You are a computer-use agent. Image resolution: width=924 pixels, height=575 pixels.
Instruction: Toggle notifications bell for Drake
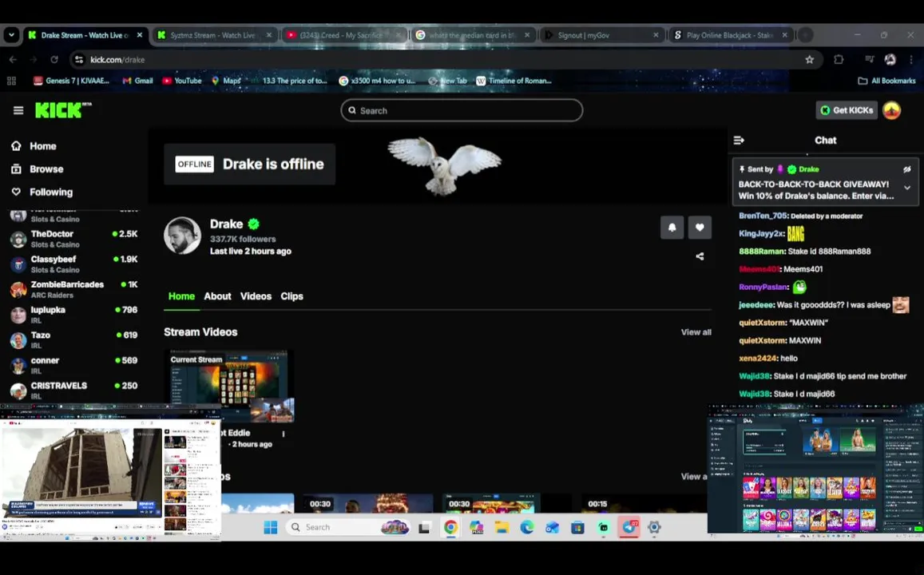(672, 228)
